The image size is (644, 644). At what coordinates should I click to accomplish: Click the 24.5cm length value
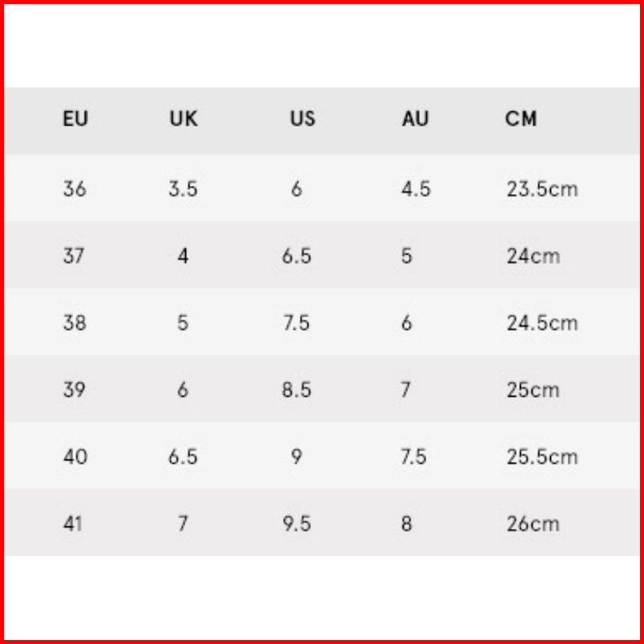coord(542,324)
